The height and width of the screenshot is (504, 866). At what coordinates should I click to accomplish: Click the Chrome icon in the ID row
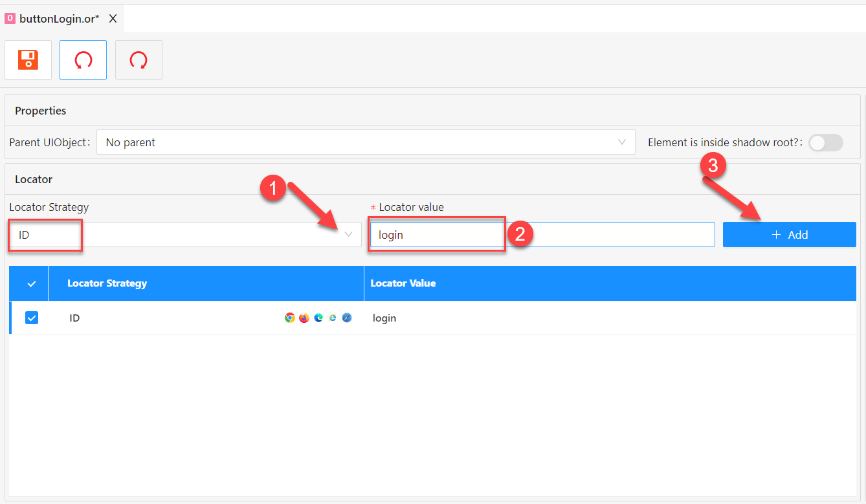[290, 318]
